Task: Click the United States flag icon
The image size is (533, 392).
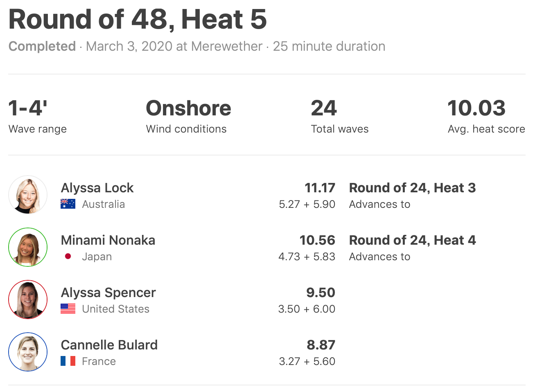Action: [x=68, y=309]
